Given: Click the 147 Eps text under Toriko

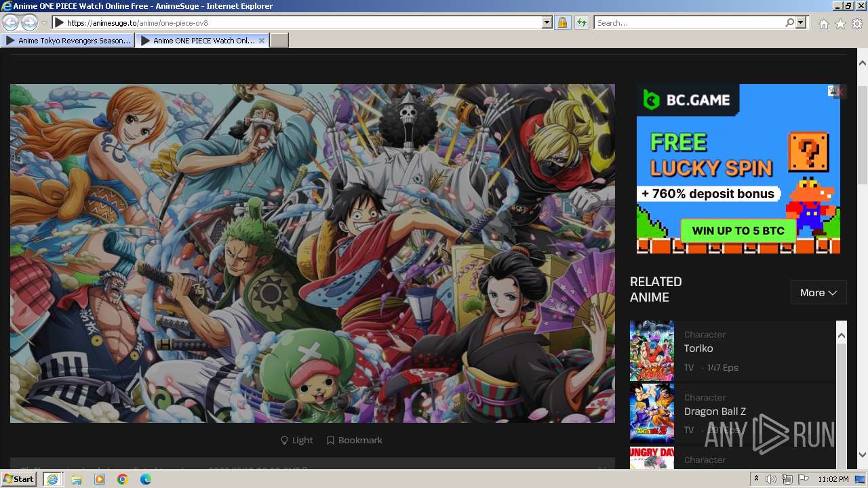Looking at the screenshot, I should point(722,367).
